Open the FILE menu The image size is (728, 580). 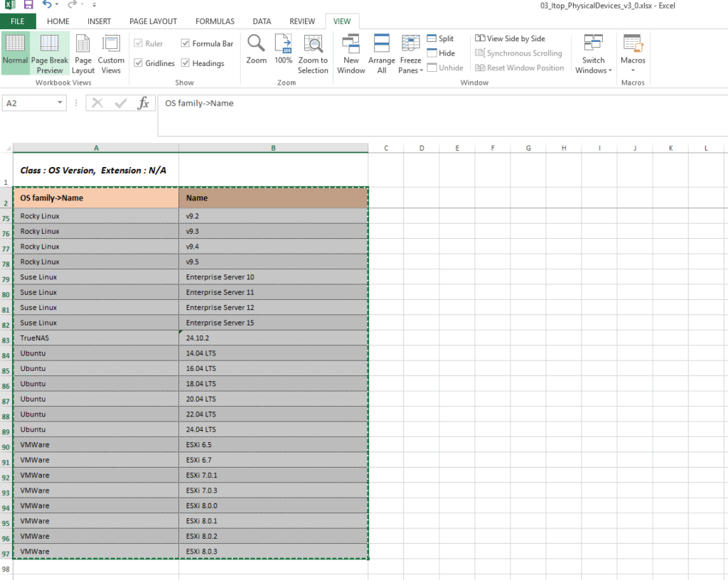click(x=18, y=21)
